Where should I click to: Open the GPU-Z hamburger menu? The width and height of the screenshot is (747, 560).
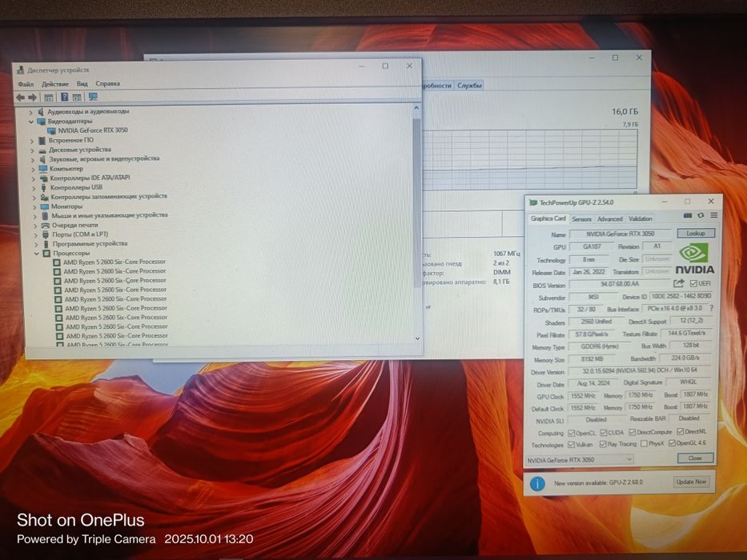[713, 215]
